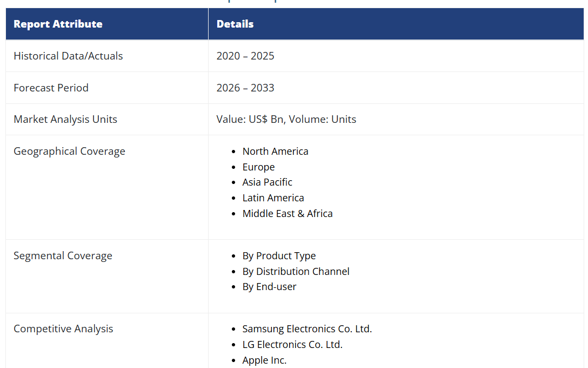Click the Samsung Electronics Co. Ltd. entry
This screenshot has height=368, width=588.
[x=307, y=328]
